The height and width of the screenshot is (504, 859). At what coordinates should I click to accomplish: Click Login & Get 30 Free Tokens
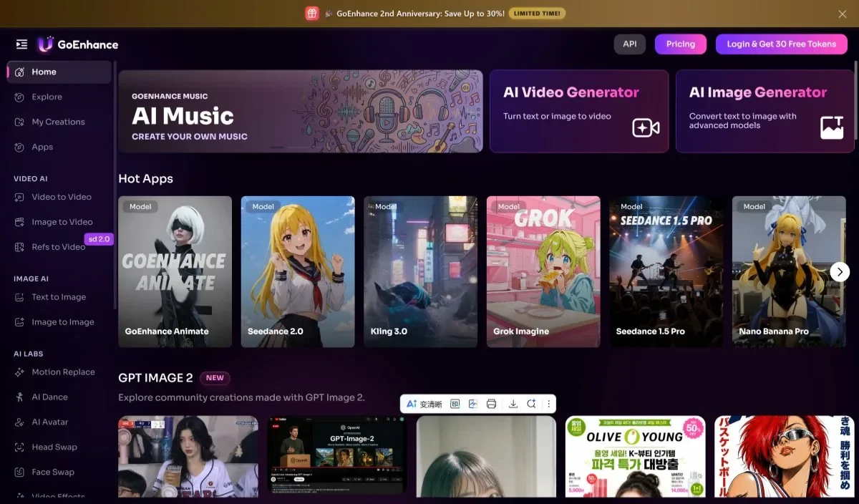(x=782, y=44)
